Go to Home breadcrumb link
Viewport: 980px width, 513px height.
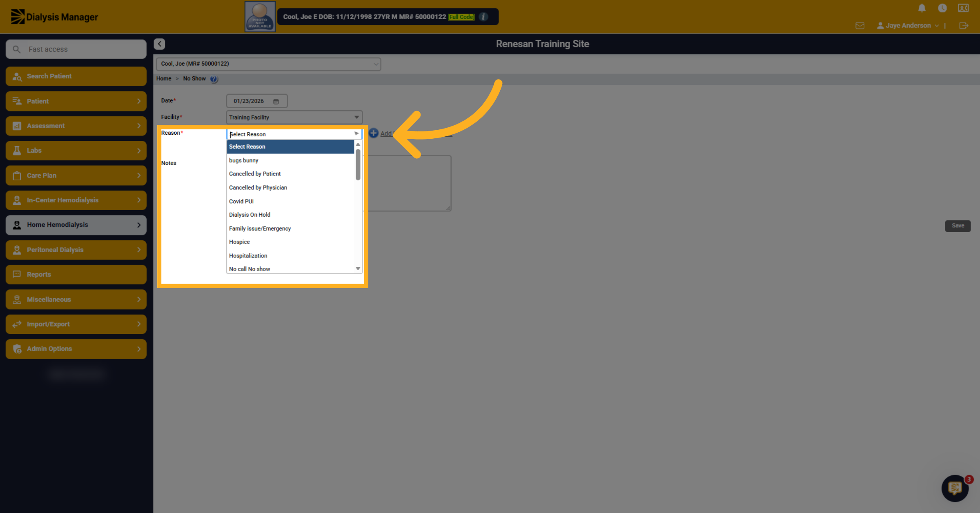[164, 78]
